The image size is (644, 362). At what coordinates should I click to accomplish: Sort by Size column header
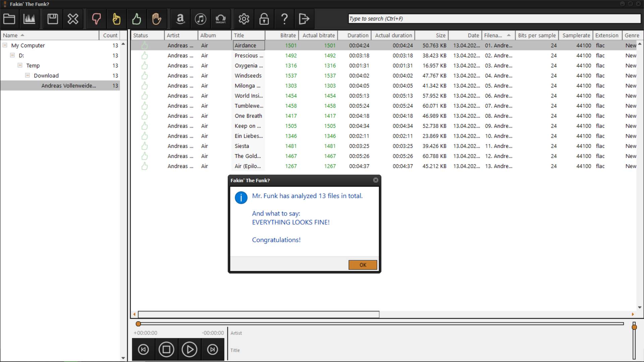point(432,35)
